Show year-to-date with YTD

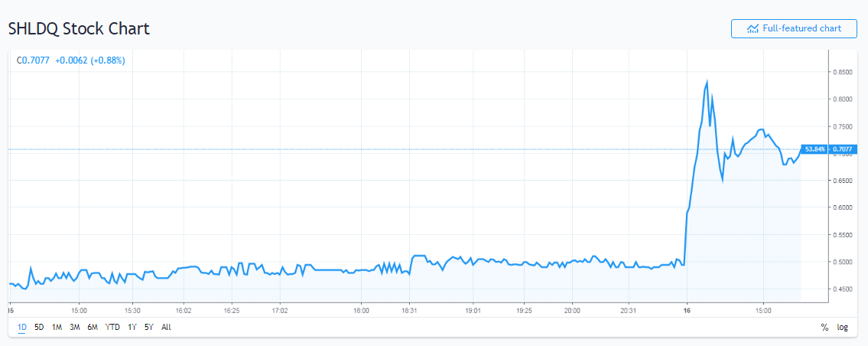[112, 327]
